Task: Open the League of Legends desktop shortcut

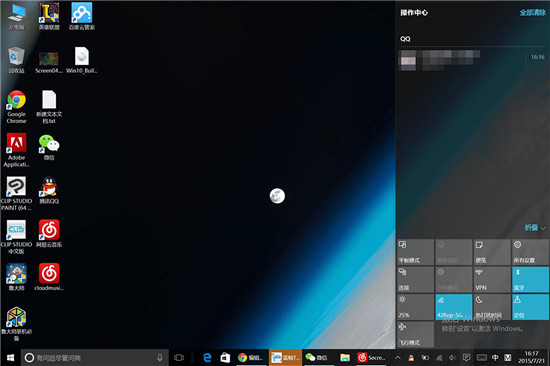Action: point(49,16)
